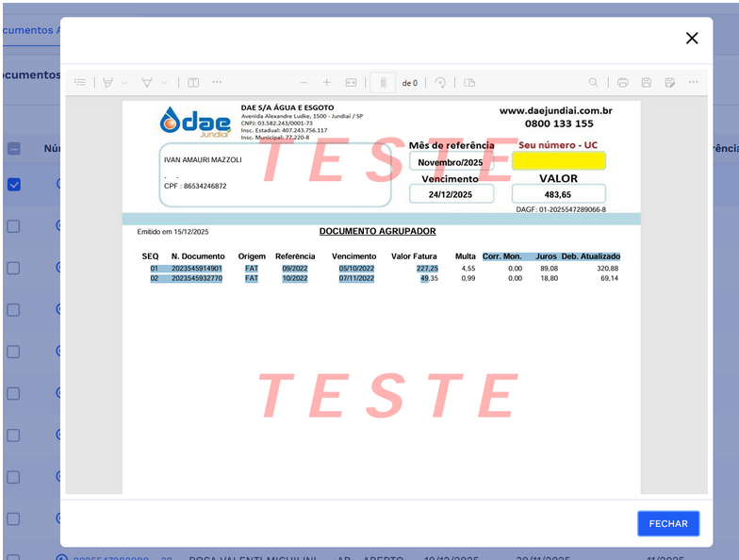Save the PDF with the floppy disk icon
This screenshot has height=560, width=739.
pos(647,83)
